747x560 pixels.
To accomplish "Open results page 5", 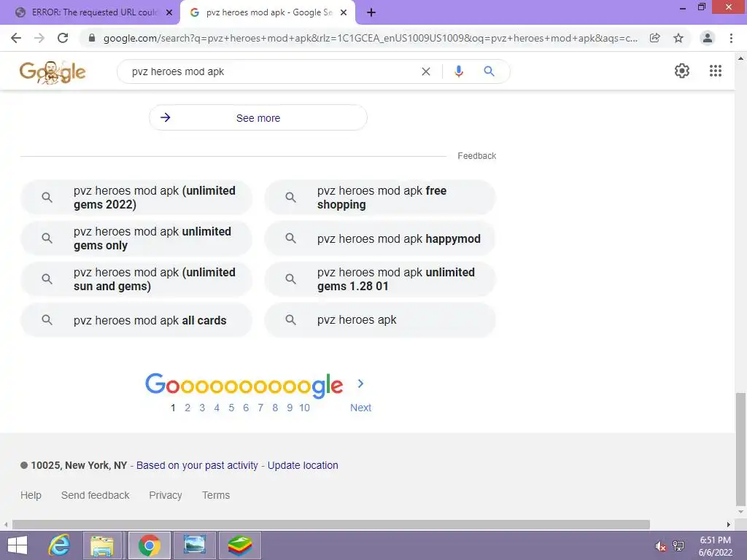I will point(231,408).
